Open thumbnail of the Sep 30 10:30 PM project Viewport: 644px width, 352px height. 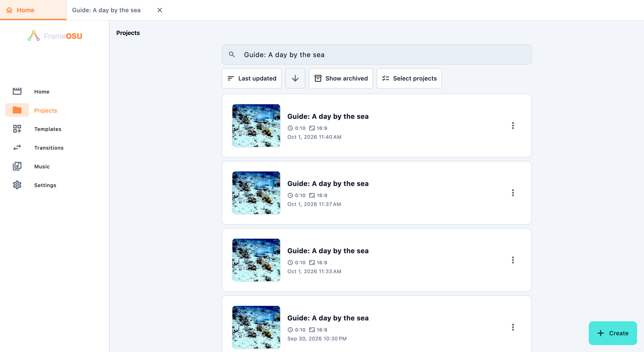point(256,327)
